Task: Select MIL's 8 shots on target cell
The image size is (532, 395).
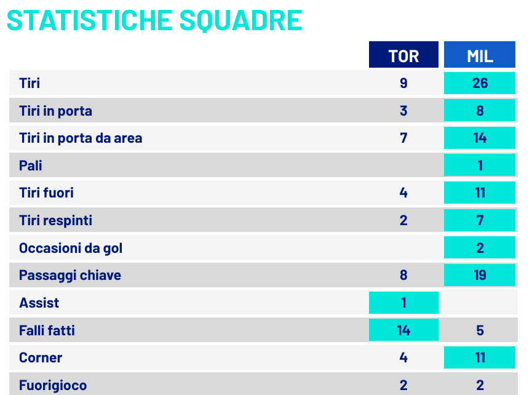Action: (x=479, y=110)
